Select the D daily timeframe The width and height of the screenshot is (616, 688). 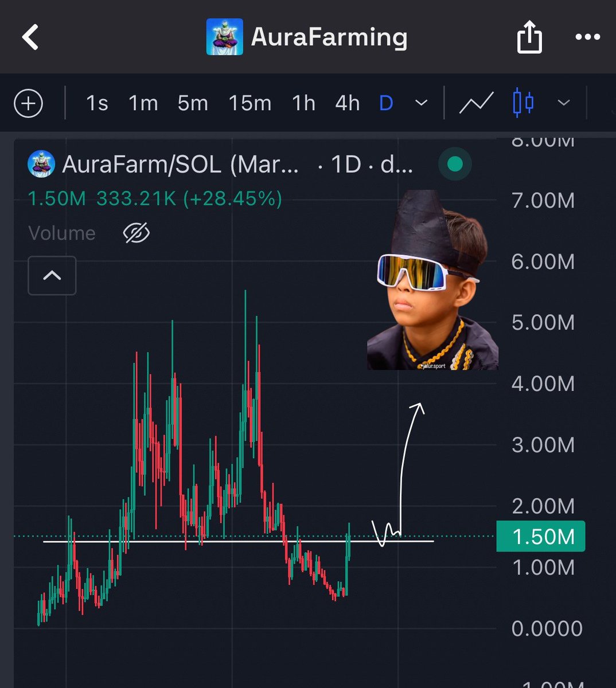click(386, 103)
